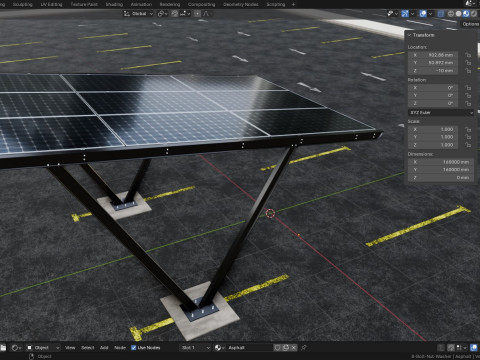Open the Scripting workspace tab
Image resolution: width=480 pixels, height=360 pixels.
[276, 4]
